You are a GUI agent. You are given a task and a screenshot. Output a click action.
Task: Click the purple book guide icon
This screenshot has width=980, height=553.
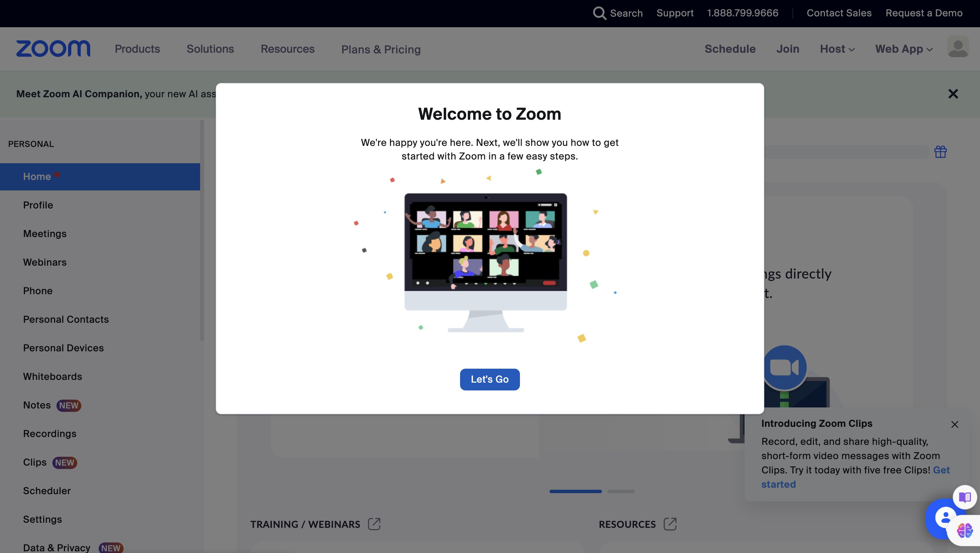[964, 497]
